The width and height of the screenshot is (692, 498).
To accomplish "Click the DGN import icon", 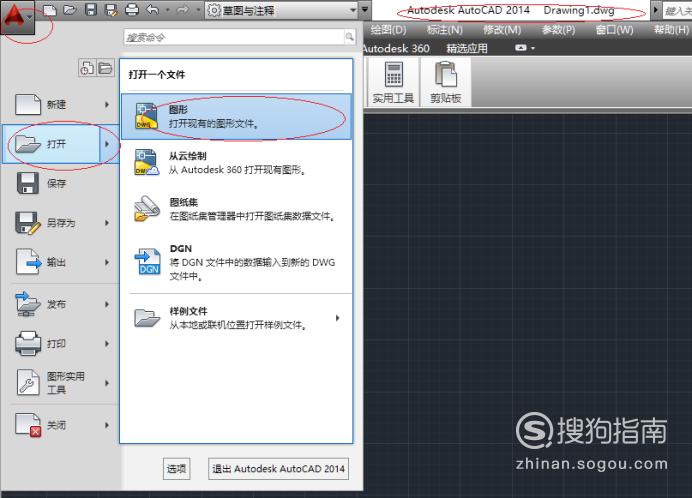I will (x=147, y=261).
